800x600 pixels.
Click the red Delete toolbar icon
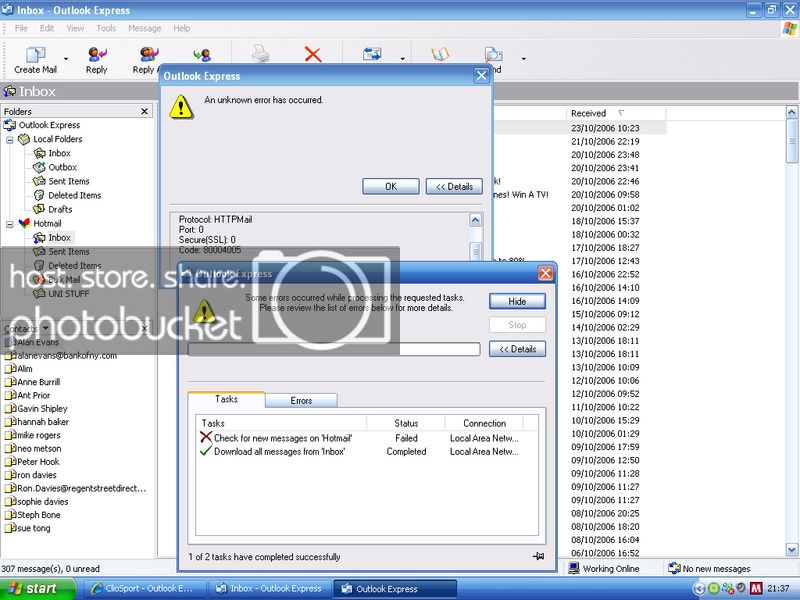coord(313,54)
